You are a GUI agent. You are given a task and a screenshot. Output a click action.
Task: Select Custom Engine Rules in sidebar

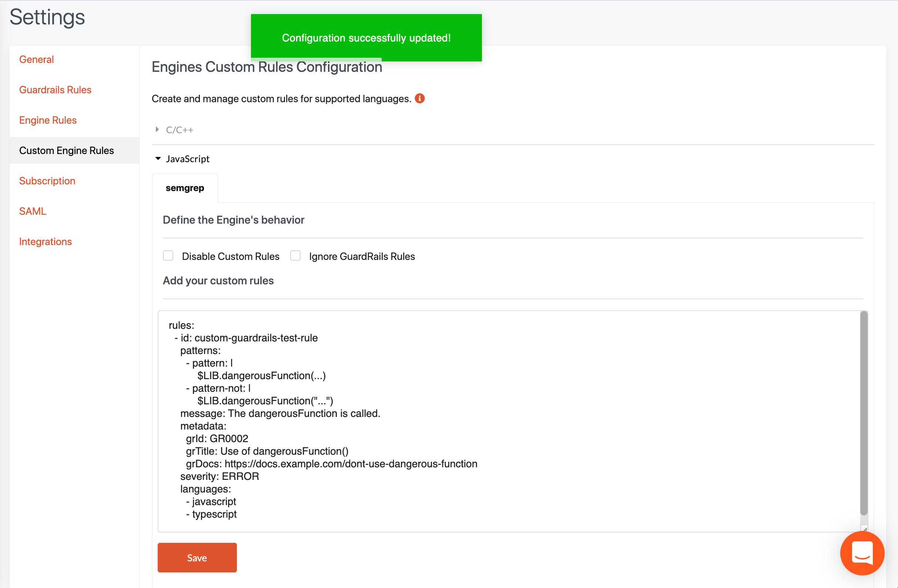(66, 151)
